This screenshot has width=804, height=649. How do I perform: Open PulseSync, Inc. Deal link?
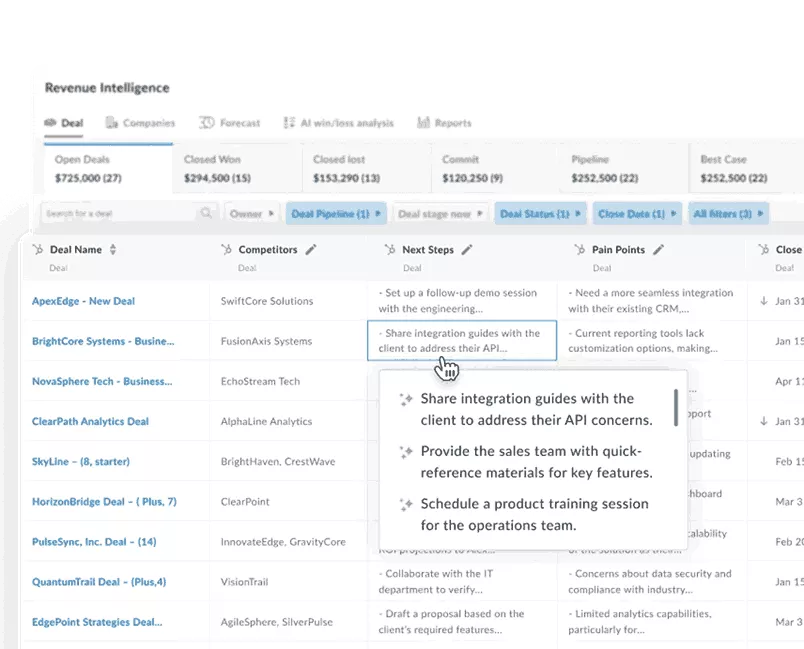pyautogui.click(x=94, y=542)
